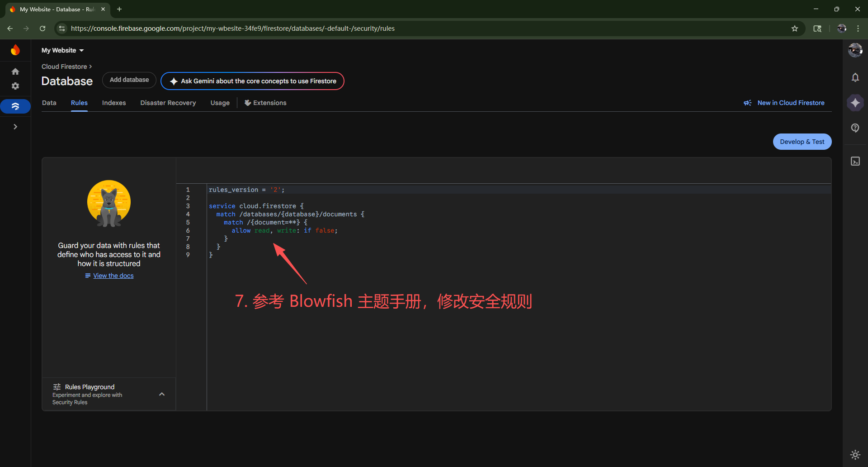Open the View the docs link

(113, 276)
